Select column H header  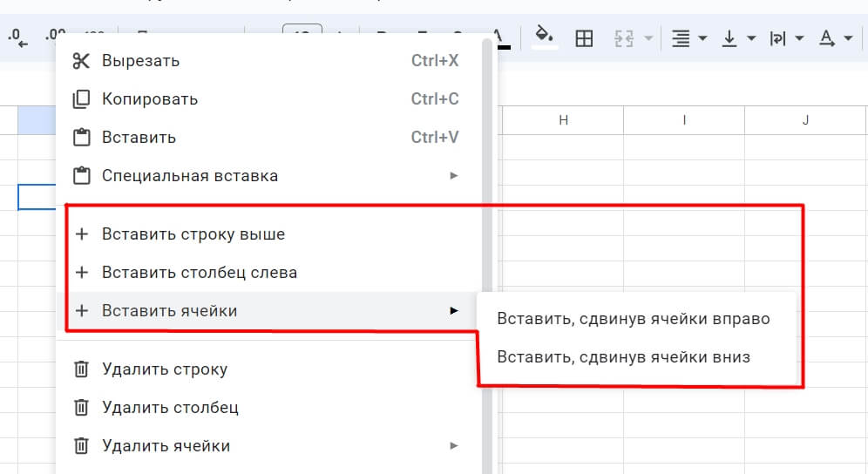point(563,120)
